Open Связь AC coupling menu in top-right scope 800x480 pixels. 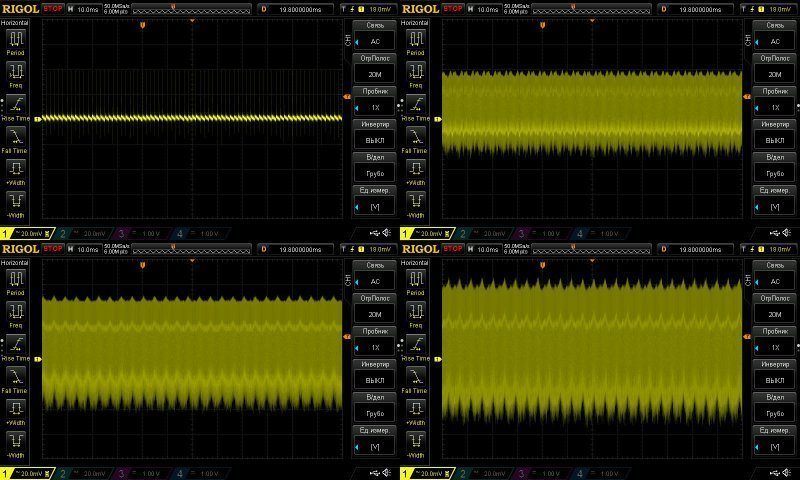click(x=774, y=35)
